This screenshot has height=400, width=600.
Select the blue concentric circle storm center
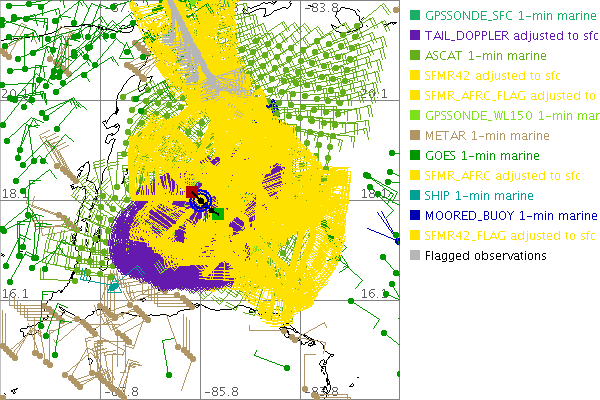click(203, 202)
